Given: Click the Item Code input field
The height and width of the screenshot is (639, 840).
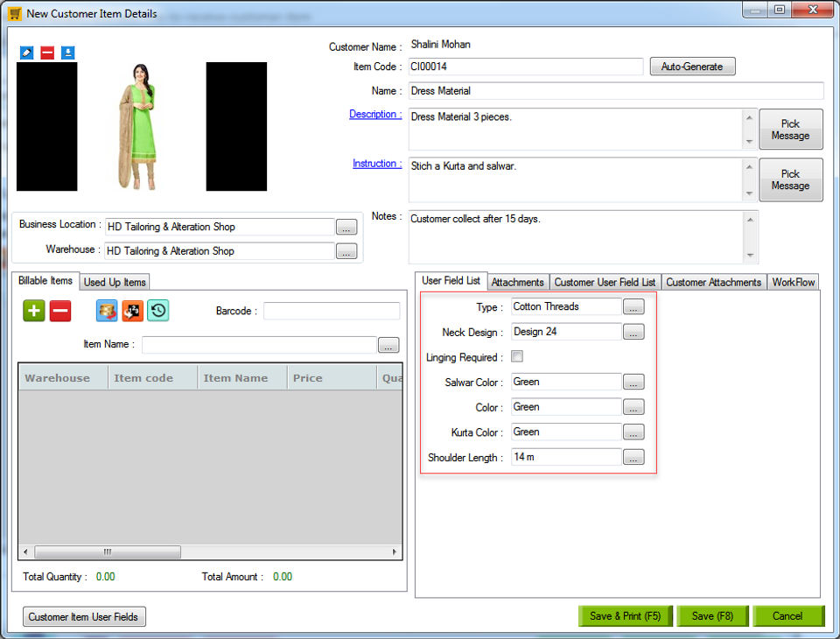Looking at the screenshot, I should [x=526, y=67].
